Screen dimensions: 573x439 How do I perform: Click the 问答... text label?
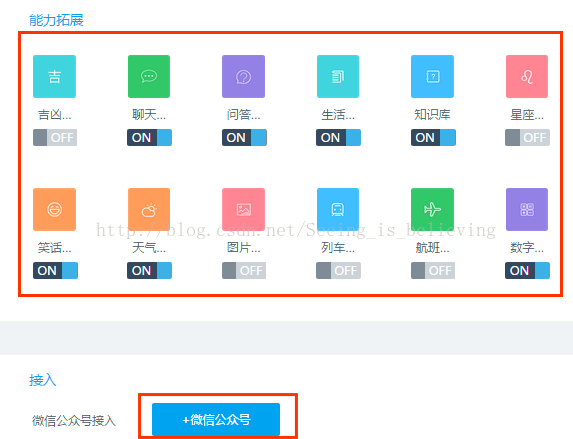[243, 115]
